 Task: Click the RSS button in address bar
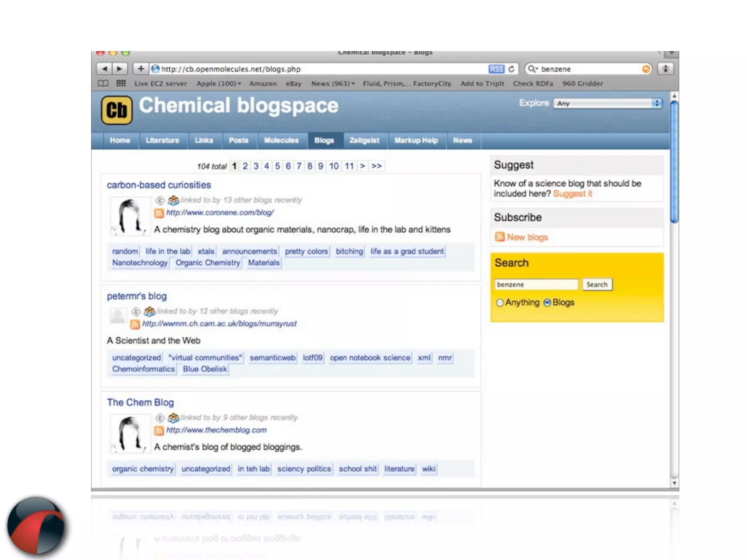click(x=496, y=69)
